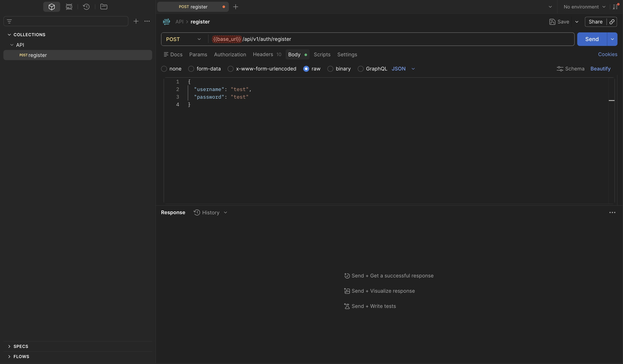The width and height of the screenshot is (623, 364).
Task: Expand the tabs overflow chevron
Action: point(550,7)
